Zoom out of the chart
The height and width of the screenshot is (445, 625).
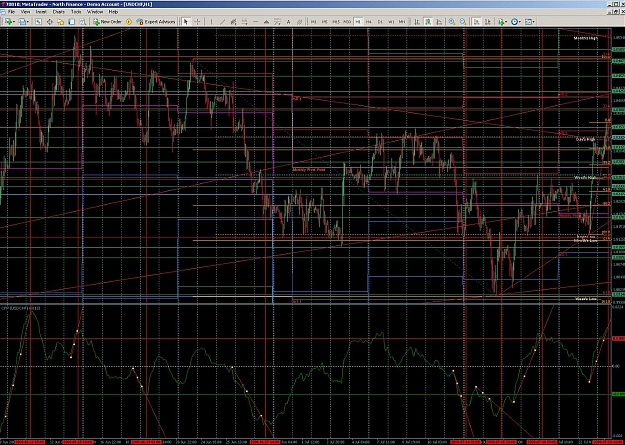tap(463, 22)
